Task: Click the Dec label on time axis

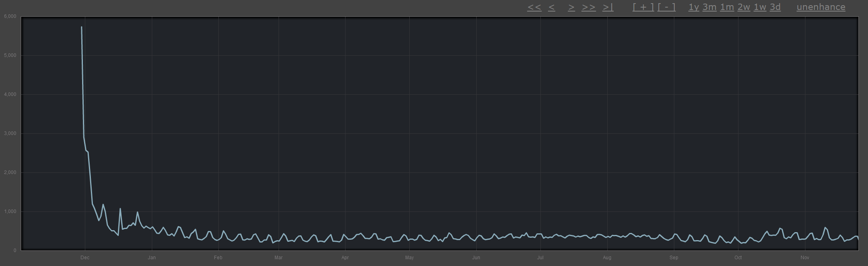Action: (x=85, y=258)
